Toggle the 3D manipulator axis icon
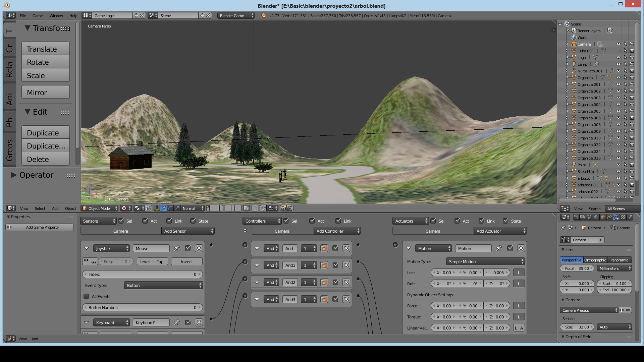The width and height of the screenshot is (644, 362). pyautogui.click(x=157, y=208)
